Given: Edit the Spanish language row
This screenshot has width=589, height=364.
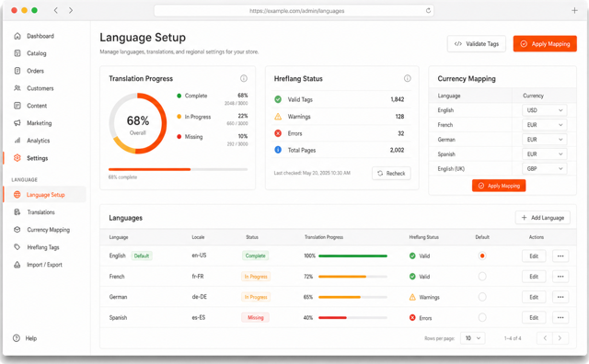Looking at the screenshot, I should click(534, 317).
